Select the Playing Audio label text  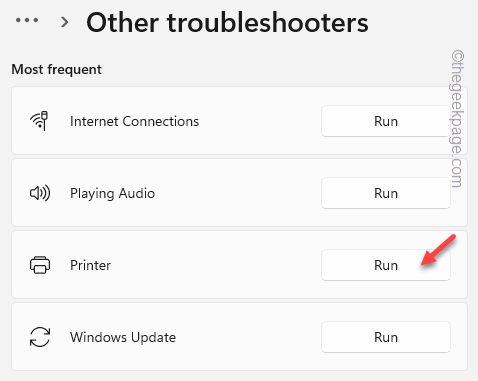point(112,194)
